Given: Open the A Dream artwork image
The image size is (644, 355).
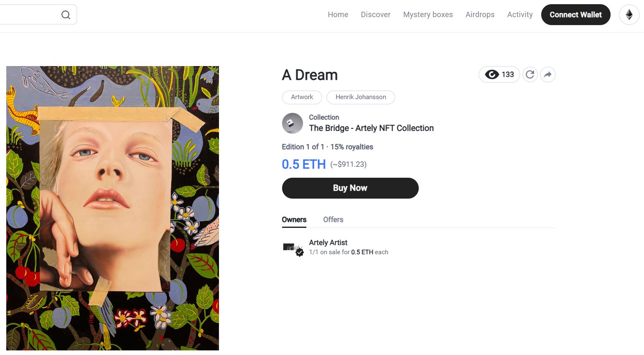Looking at the screenshot, I should (112, 208).
